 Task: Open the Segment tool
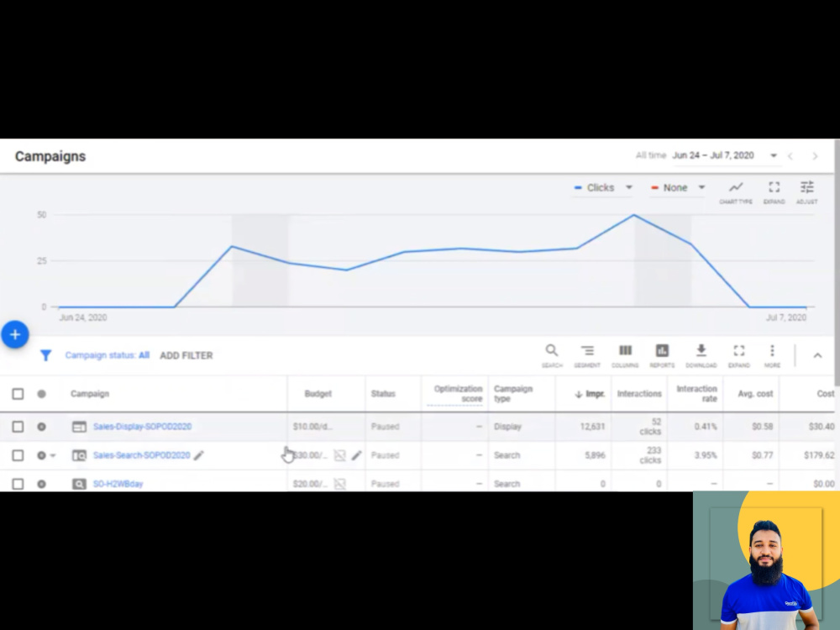click(587, 355)
